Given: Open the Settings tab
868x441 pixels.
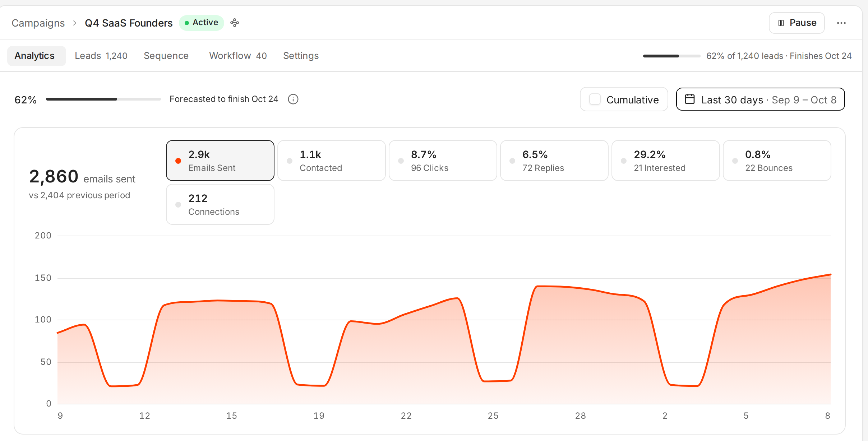Looking at the screenshot, I should 301,56.
